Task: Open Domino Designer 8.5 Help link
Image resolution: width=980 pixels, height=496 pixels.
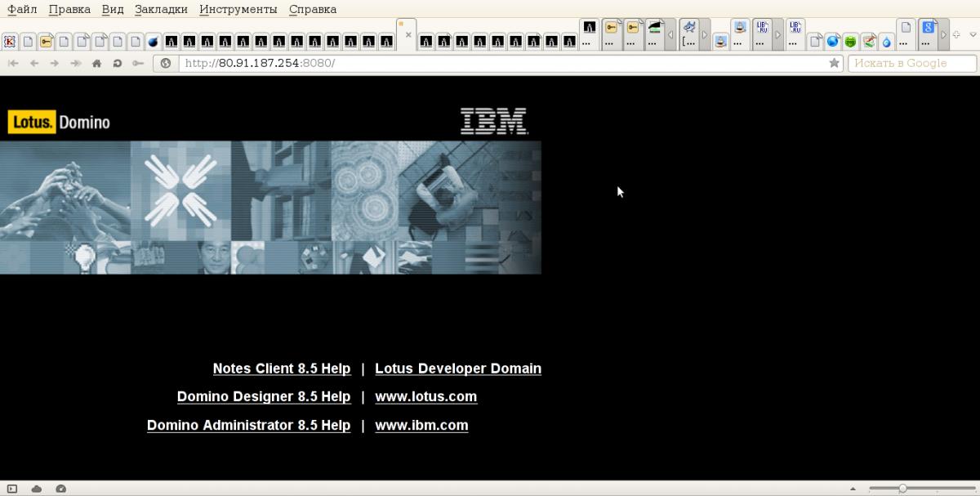Action: click(264, 396)
